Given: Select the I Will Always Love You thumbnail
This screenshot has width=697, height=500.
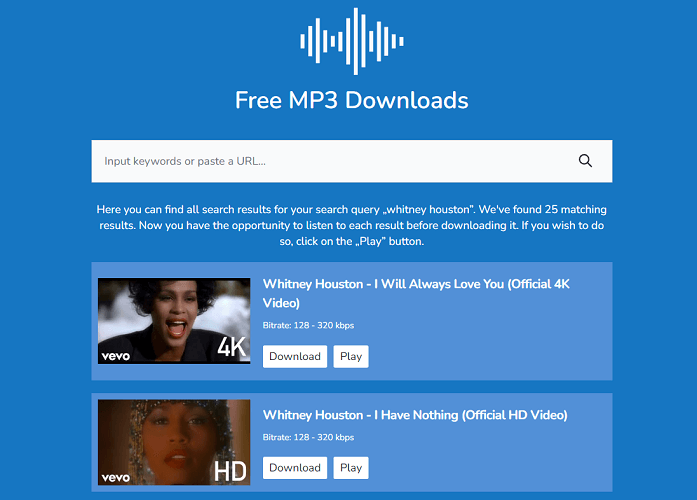Looking at the screenshot, I should point(174,321).
